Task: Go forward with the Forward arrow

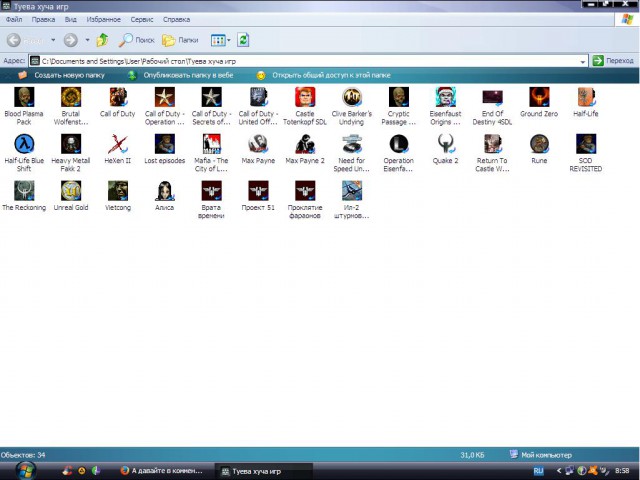Action: (71, 40)
